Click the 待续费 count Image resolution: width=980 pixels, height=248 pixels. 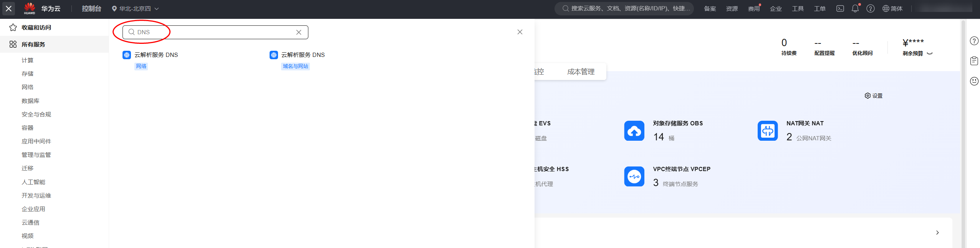(784, 42)
